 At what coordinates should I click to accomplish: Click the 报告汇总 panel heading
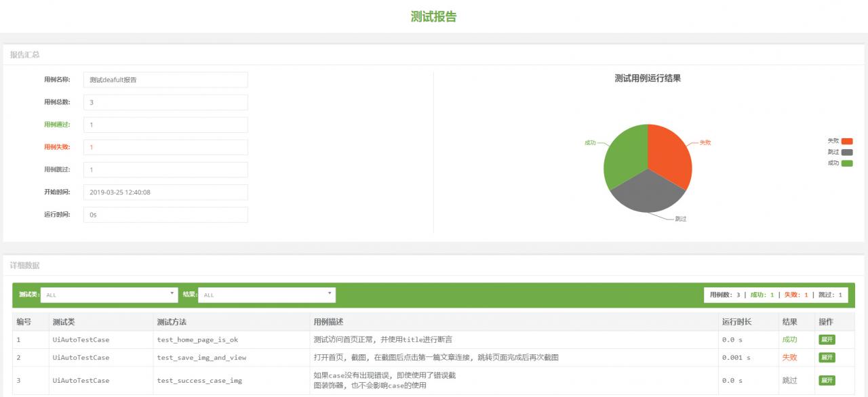click(x=24, y=54)
